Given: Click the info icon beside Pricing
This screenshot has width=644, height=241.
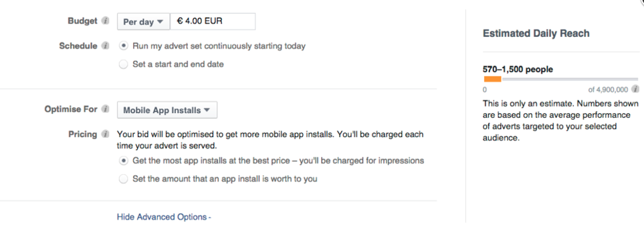Looking at the screenshot, I should click(x=106, y=134).
